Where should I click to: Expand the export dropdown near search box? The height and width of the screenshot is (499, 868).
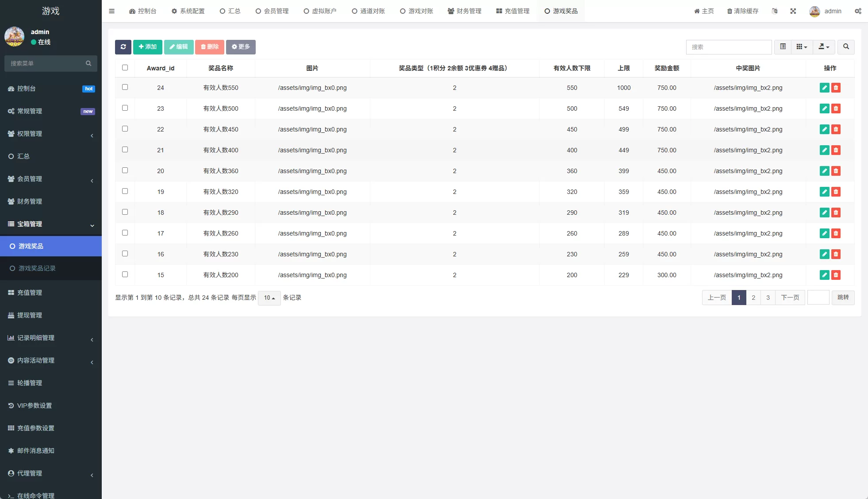pos(824,47)
